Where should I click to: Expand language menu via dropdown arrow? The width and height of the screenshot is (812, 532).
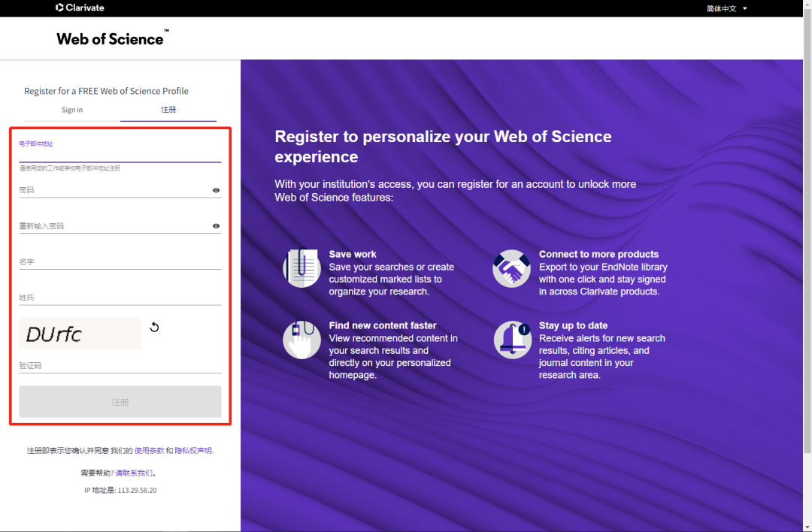pyautogui.click(x=745, y=8)
